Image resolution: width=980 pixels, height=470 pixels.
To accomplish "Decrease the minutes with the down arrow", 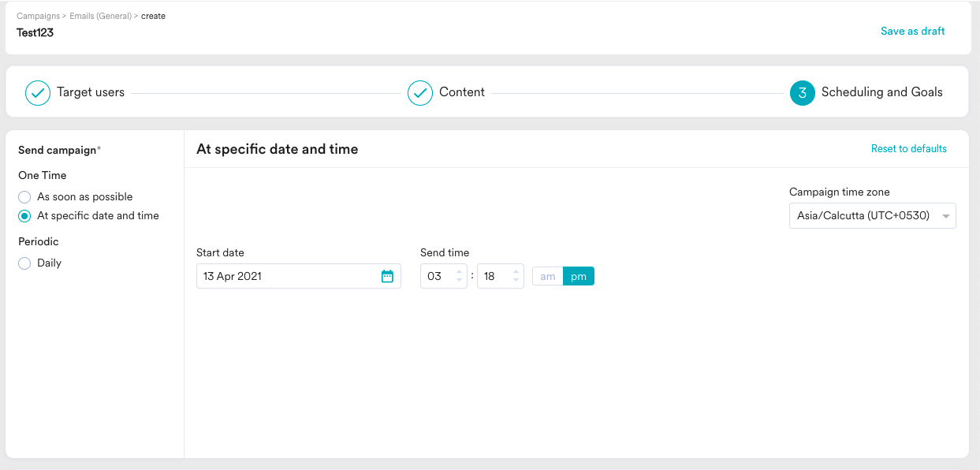I will coord(516,280).
